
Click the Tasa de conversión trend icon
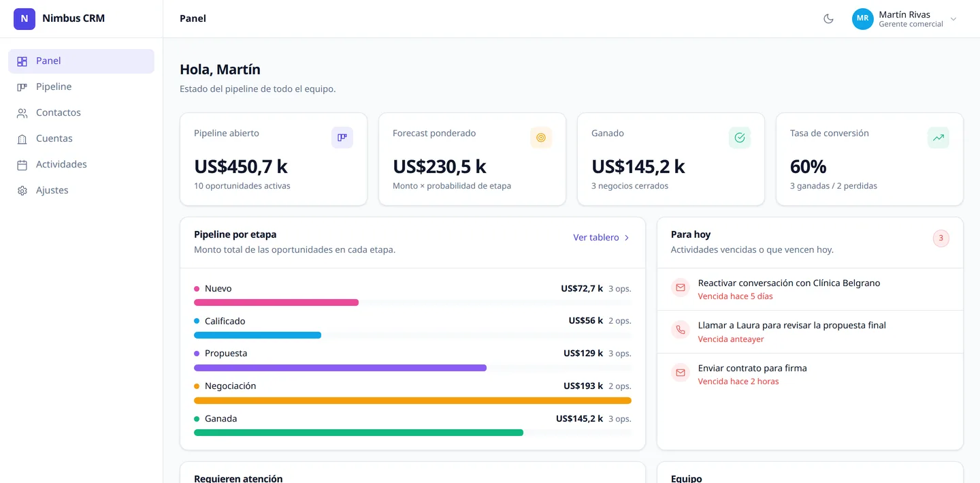[938, 138]
